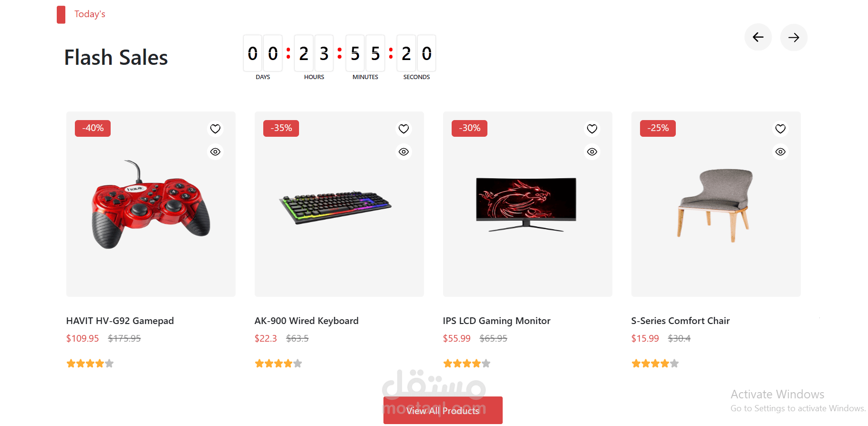Open the AK-900 Wired Keyboard title
868x426 pixels.
click(x=306, y=321)
